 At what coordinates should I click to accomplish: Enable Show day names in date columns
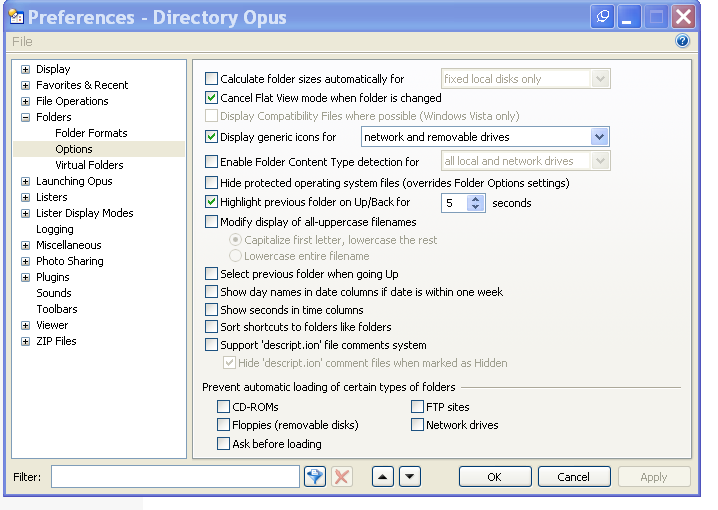(211, 292)
